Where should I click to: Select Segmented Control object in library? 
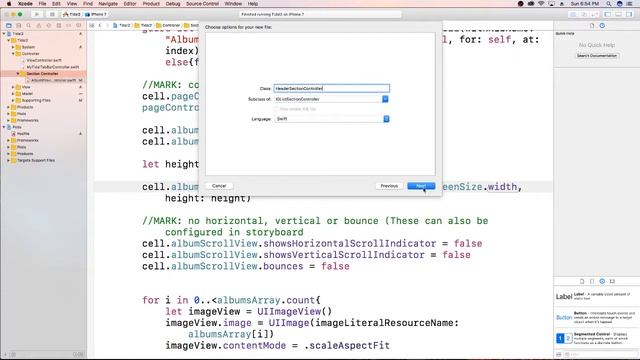[597, 338]
